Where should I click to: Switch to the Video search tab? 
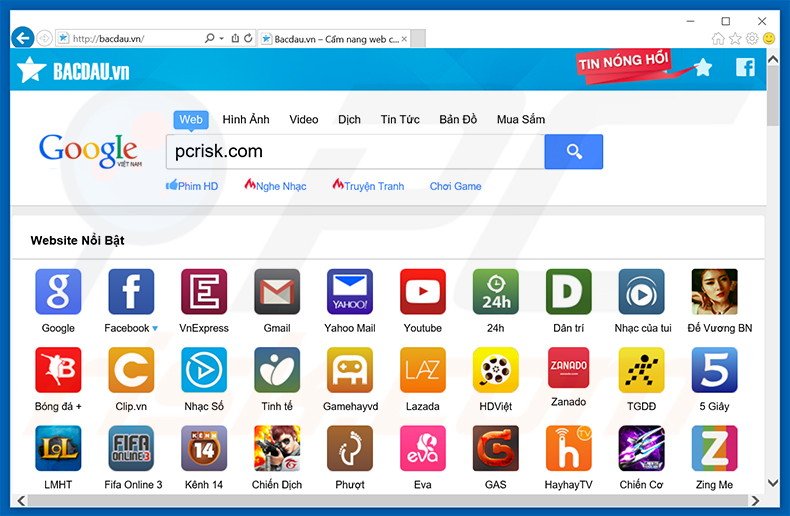(x=304, y=119)
